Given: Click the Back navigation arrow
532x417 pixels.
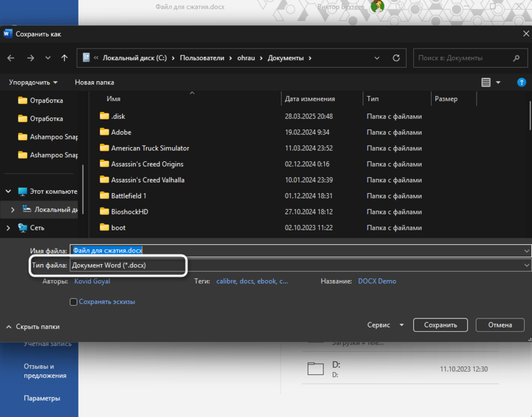Looking at the screenshot, I should tap(11, 58).
